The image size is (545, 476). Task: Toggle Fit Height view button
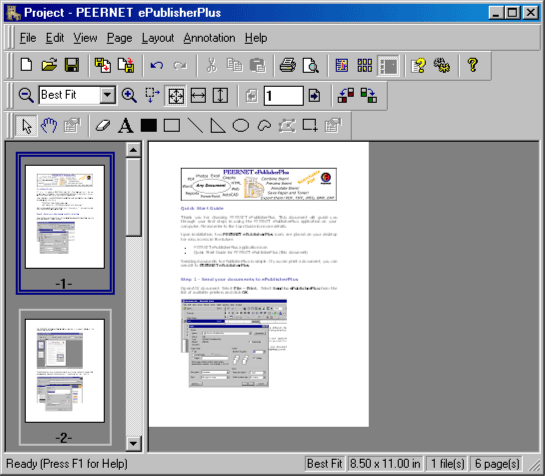220,96
